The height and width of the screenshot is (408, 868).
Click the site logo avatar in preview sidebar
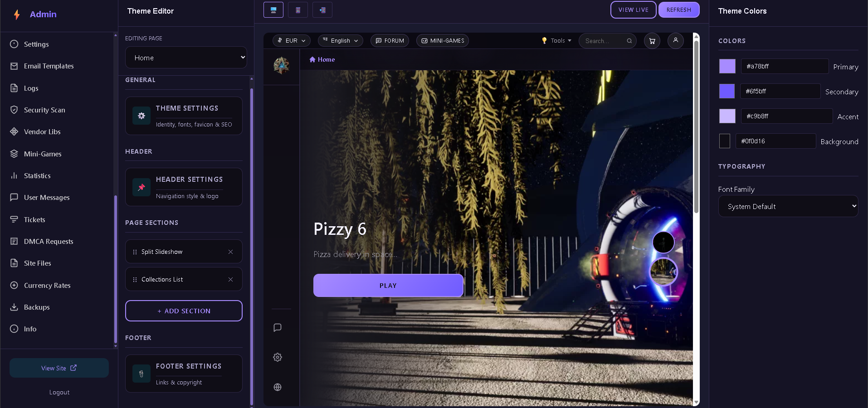(x=281, y=66)
